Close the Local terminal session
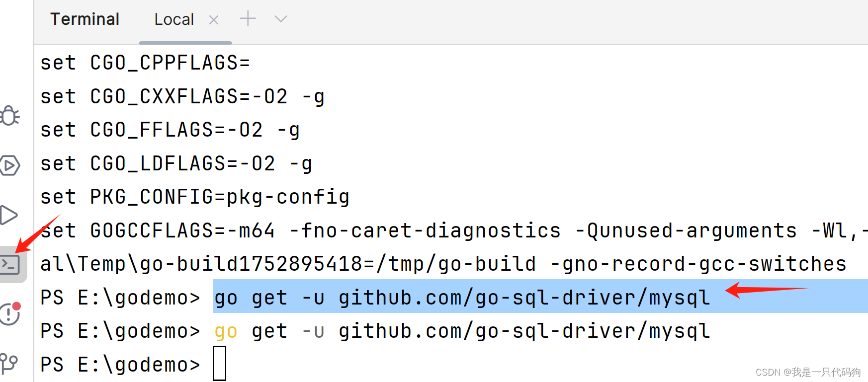The image size is (868, 382). coord(214,19)
